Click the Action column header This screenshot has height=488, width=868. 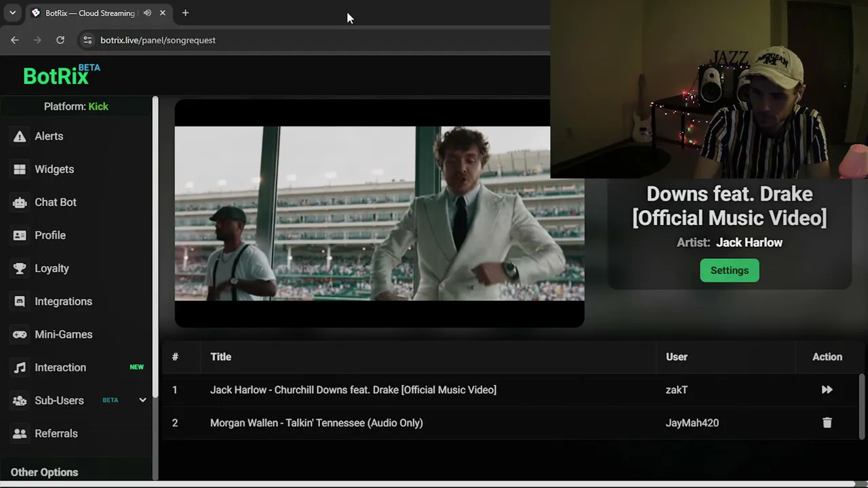tap(827, 357)
